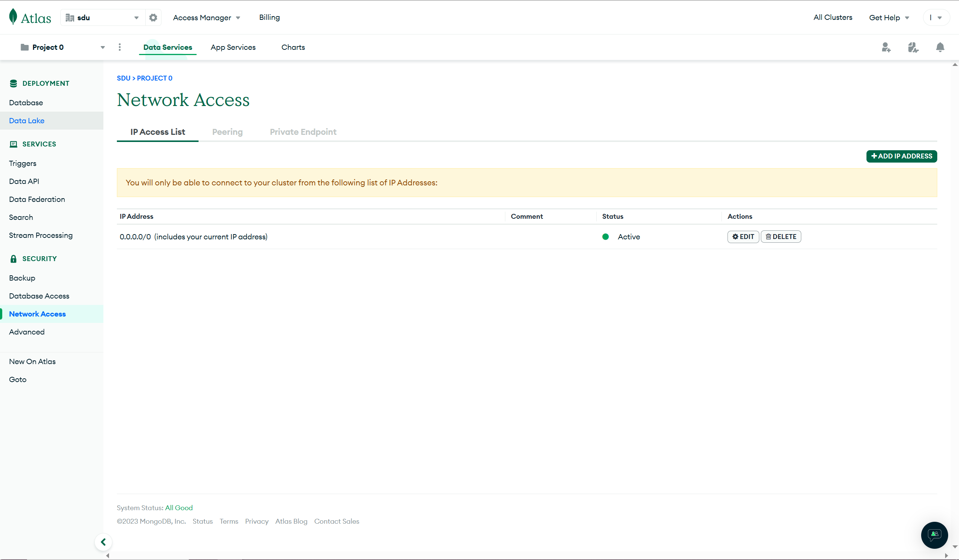Select the Private Endpoint tab

pos(303,132)
